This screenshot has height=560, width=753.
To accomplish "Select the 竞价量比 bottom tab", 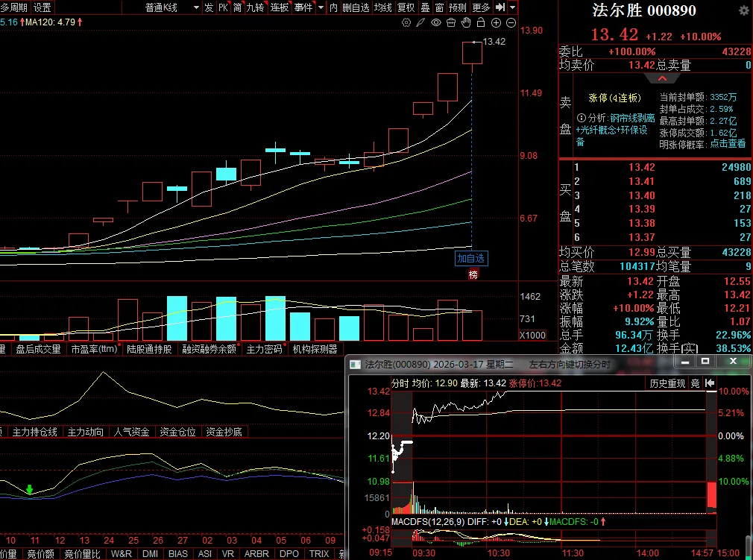I will tap(82, 554).
